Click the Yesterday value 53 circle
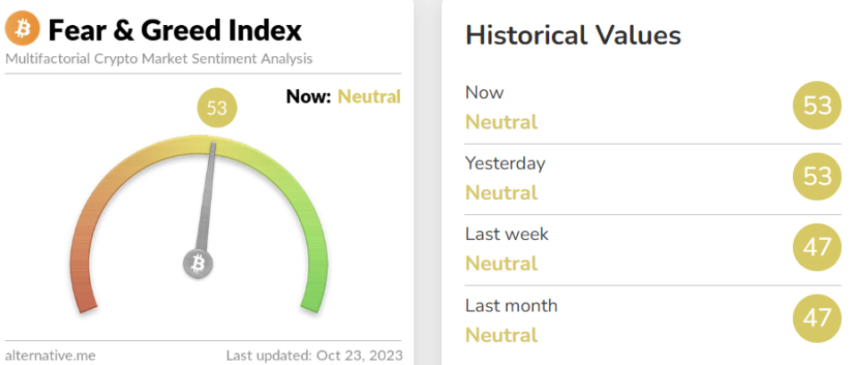 click(x=817, y=176)
